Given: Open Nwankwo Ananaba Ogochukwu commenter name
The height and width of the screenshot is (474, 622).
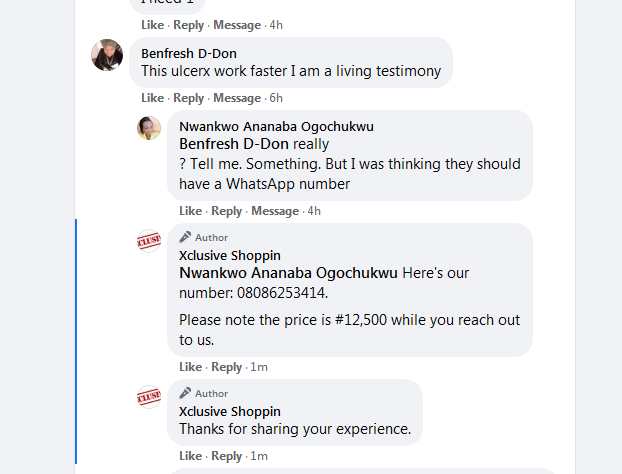Looking at the screenshot, I should coord(276,126).
